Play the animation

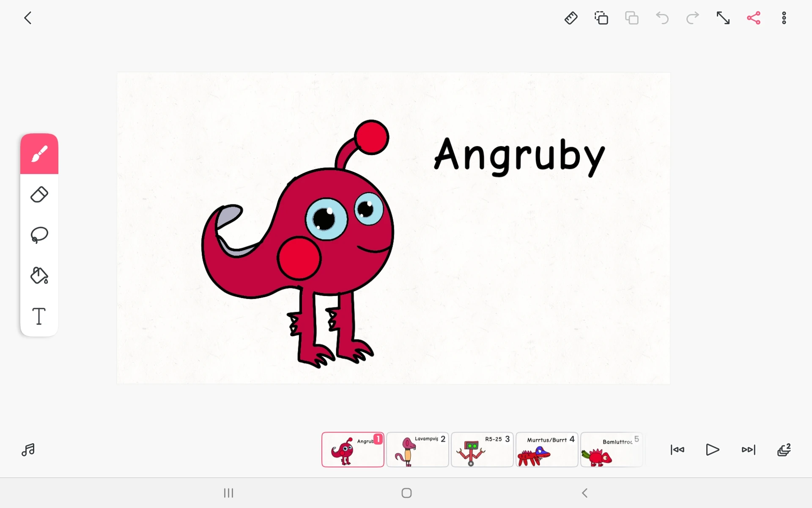[713, 450]
